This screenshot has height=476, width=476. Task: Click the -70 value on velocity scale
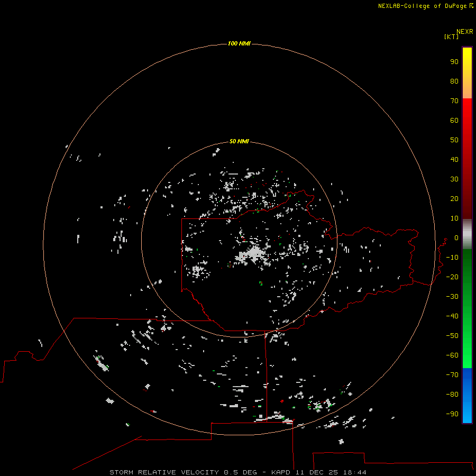(452, 374)
